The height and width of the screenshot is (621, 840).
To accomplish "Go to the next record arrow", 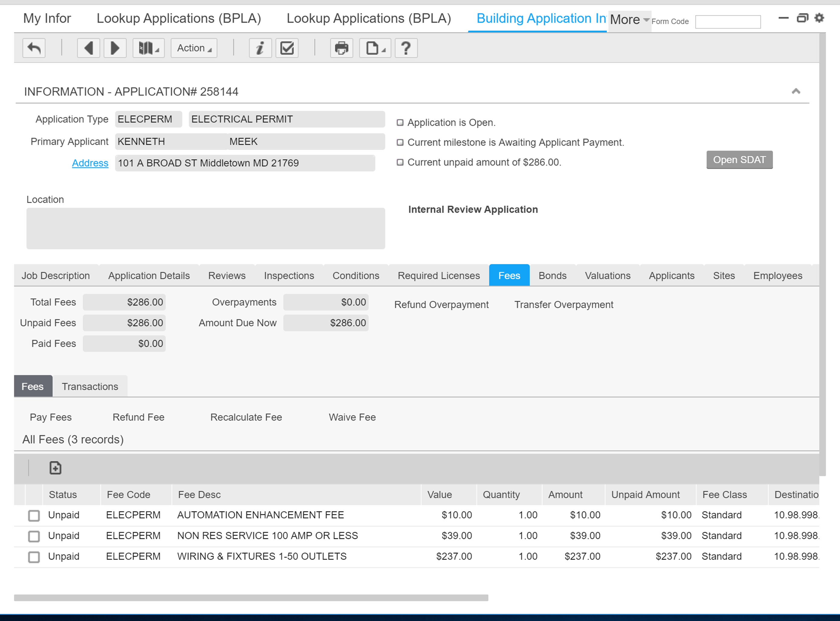I will coord(115,48).
